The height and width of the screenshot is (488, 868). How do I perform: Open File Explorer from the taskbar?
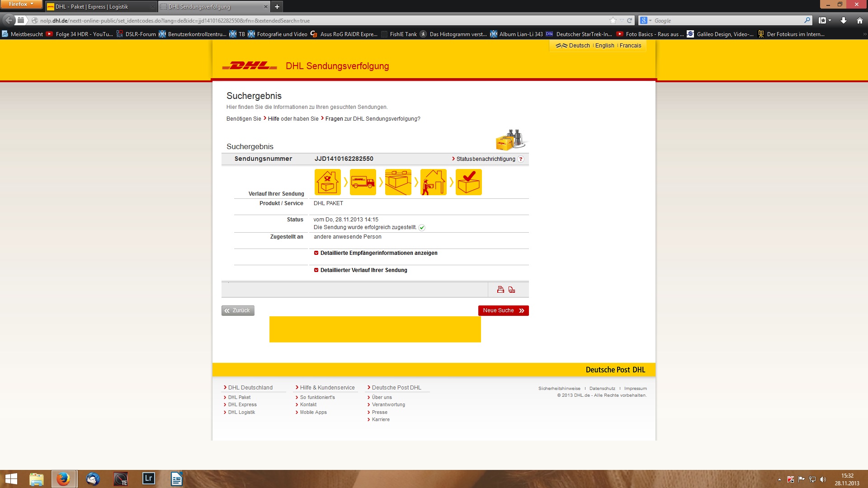pyautogui.click(x=37, y=479)
